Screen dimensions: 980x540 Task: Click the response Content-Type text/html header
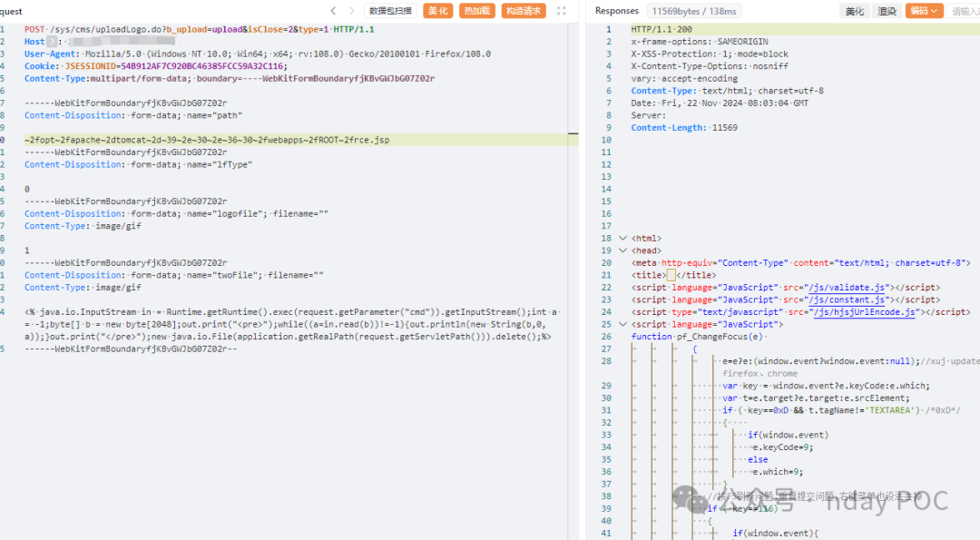pyautogui.click(x=727, y=92)
